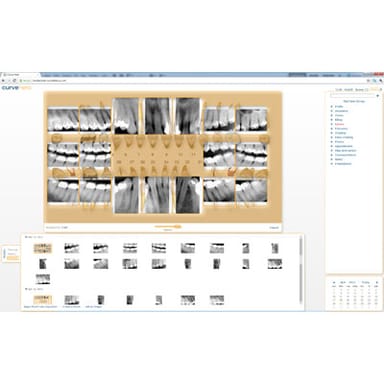
Task: Select the mount thumbnail in the second date group
Action: [43, 300]
